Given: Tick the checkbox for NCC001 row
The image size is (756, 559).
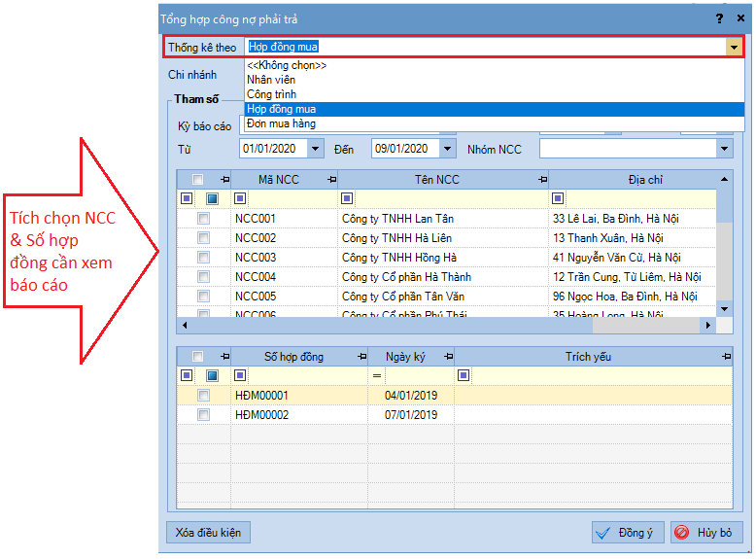Looking at the screenshot, I should click(203, 219).
